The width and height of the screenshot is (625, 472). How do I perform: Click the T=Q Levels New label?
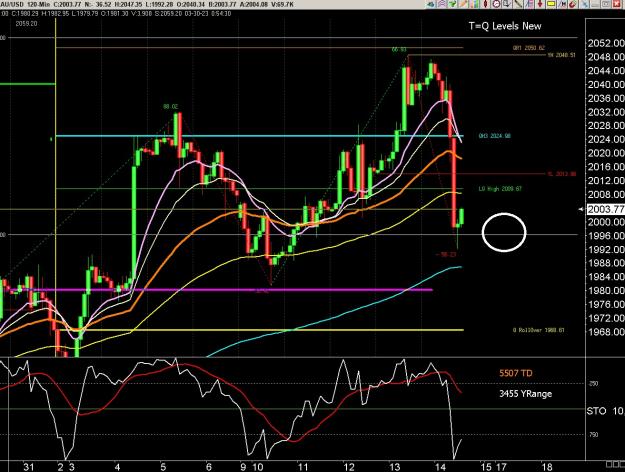coord(505,26)
